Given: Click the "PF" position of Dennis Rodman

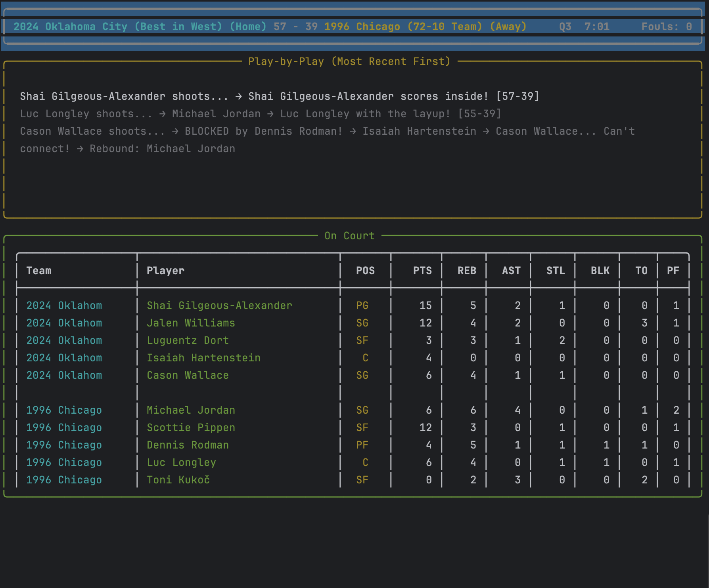Looking at the screenshot, I should click(362, 445).
